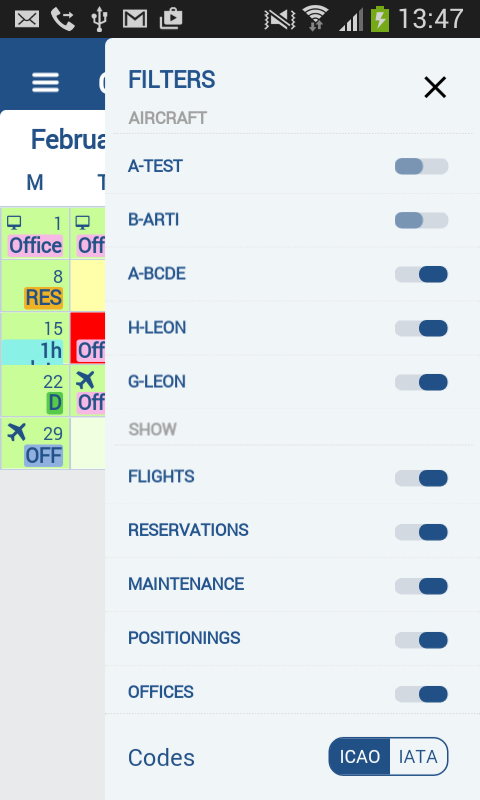Screen dimensions: 480x800
Task: Enable the A-TEST aircraft toggle
Action: pos(421,166)
